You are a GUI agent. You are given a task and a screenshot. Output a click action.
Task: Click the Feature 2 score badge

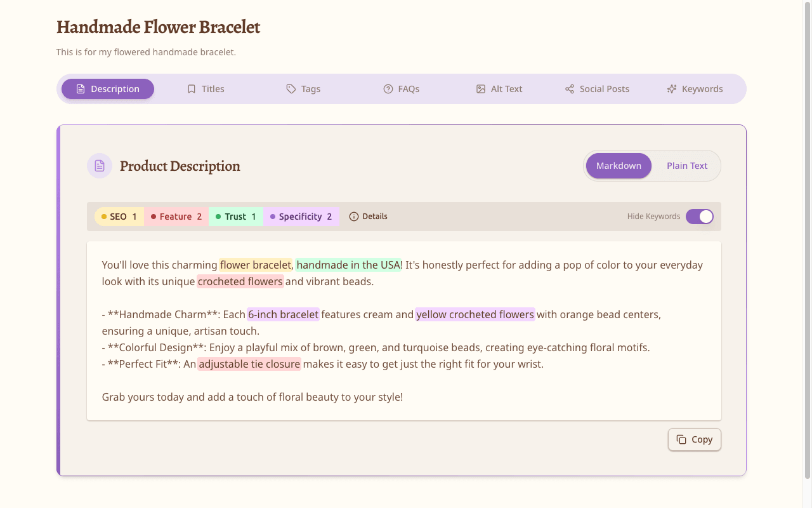point(176,217)
